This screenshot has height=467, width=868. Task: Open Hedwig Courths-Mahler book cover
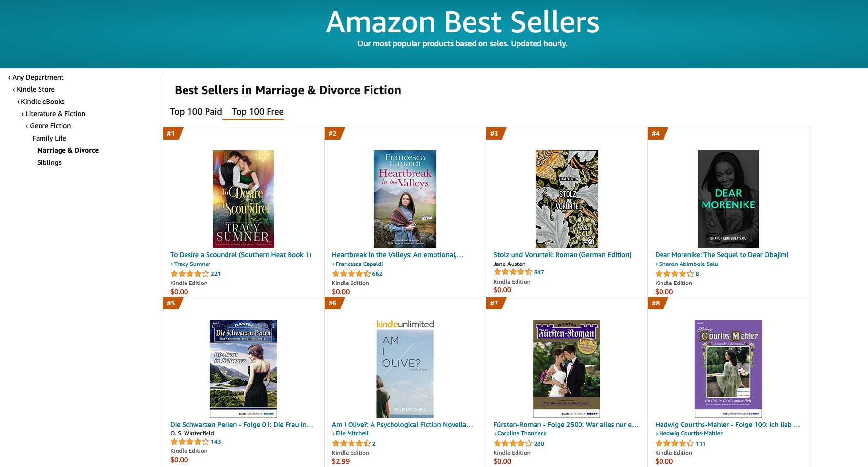(728, 368)
